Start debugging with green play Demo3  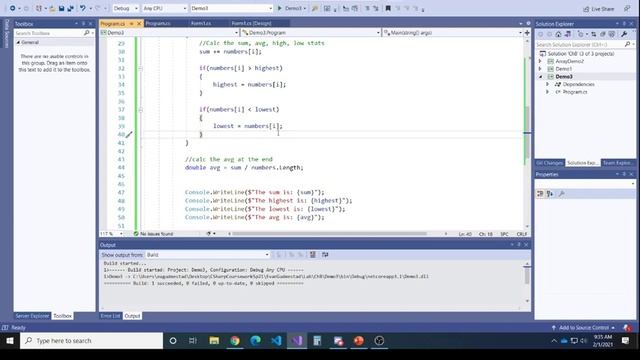pyautogui.click(x=291, y=8)
